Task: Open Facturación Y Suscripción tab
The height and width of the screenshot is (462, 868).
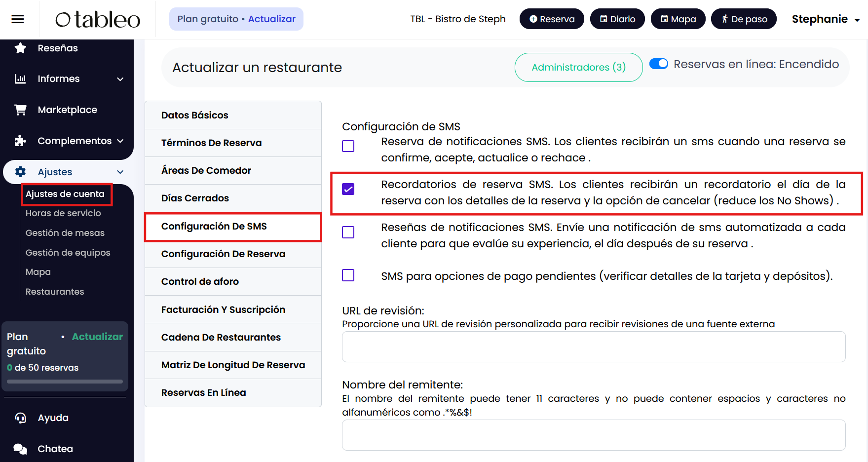Action: (233, 309)
